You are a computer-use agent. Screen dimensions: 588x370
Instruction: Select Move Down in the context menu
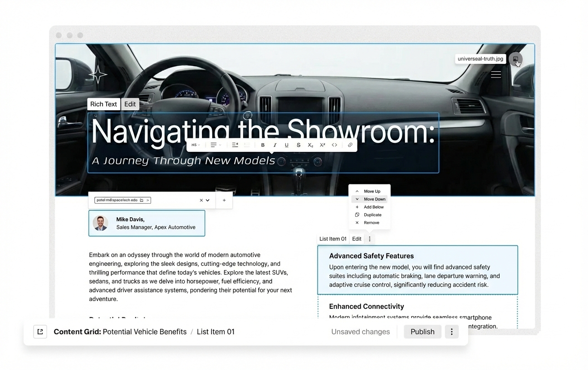click(x=373, y=199)
